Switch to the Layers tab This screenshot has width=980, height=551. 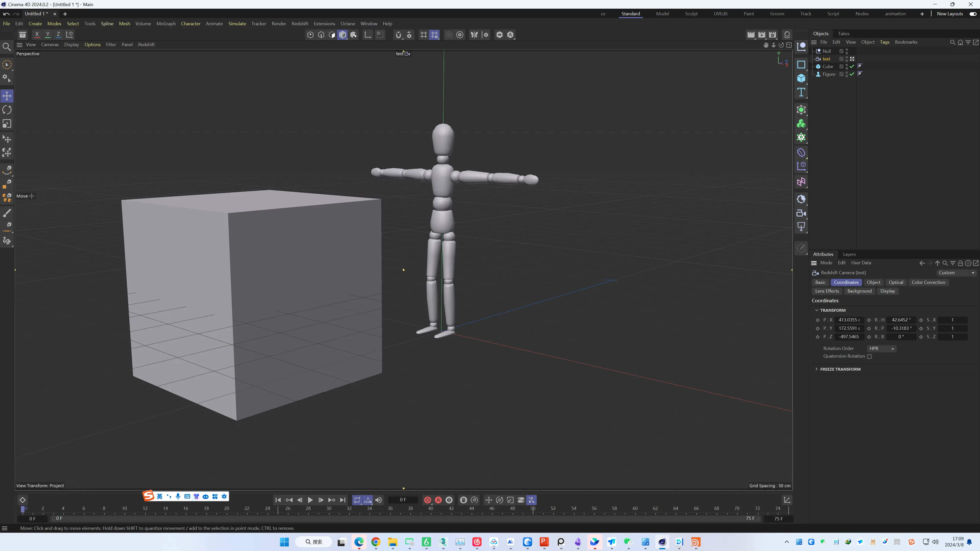(x=849, y=254)
